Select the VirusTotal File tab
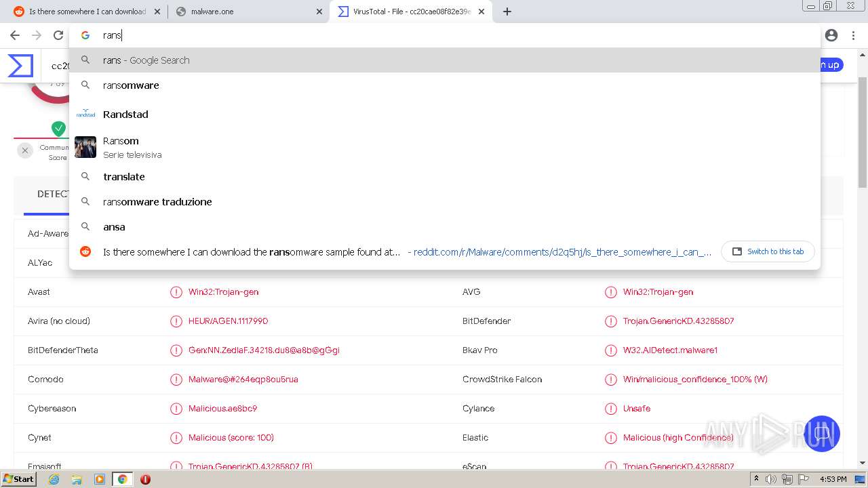Image resolution: width=868 pixels, height=488 pixels. (411, 12)
